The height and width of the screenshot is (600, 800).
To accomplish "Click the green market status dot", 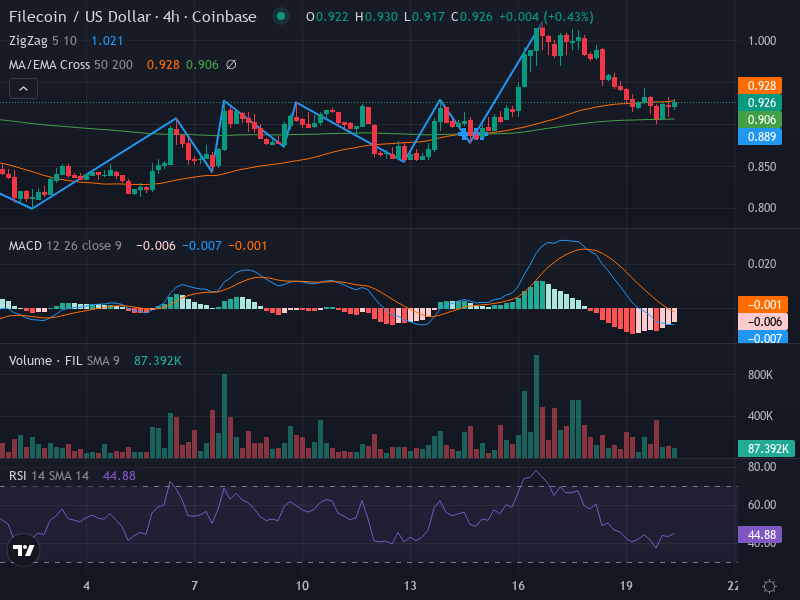I will [280, 16].
